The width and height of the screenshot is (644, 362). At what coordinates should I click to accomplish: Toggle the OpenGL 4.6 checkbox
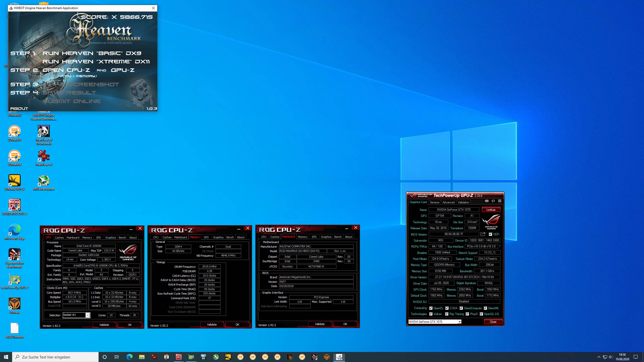(481, 314)
